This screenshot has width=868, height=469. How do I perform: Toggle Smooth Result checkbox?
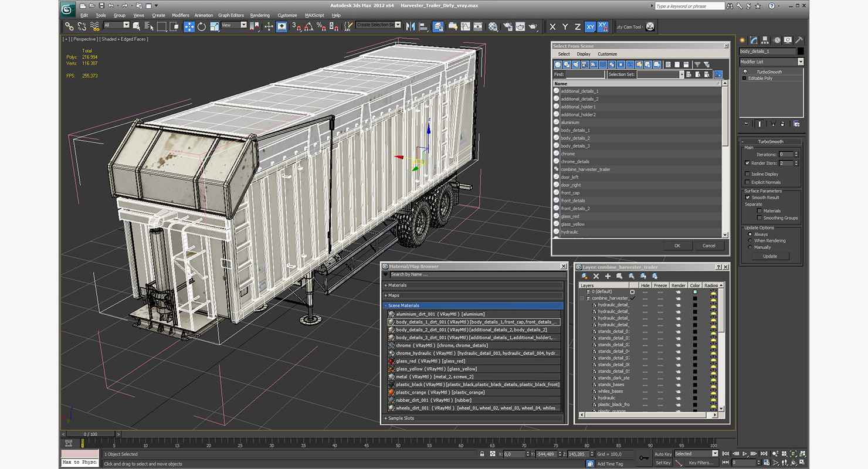[747, 198]
